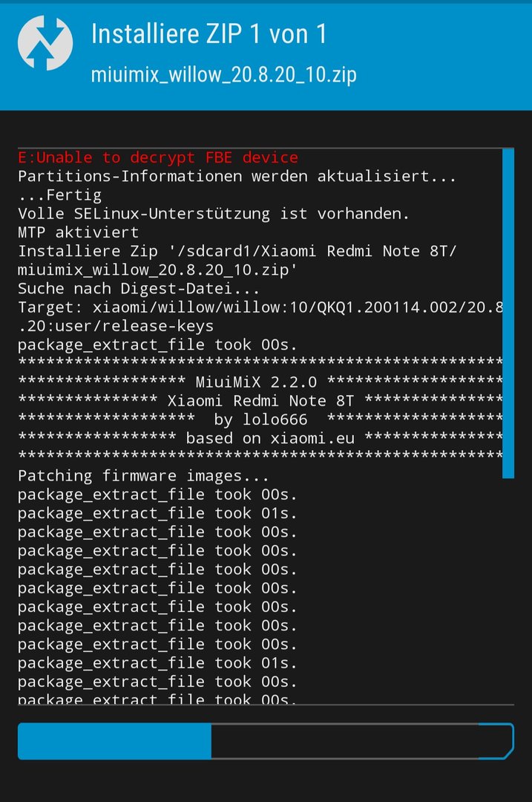
Task: Click the empty part of the progress bar
Action: (x=345, y=741)
